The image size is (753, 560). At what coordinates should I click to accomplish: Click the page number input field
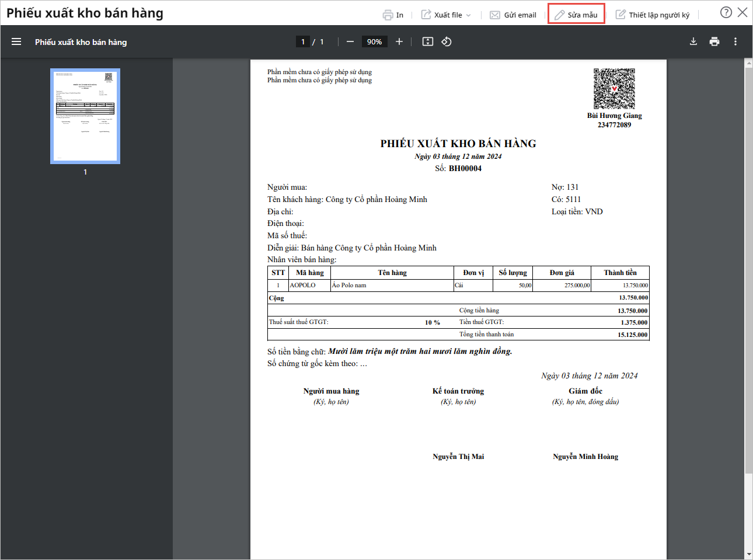pyautogui.click(x=303, y=41)
